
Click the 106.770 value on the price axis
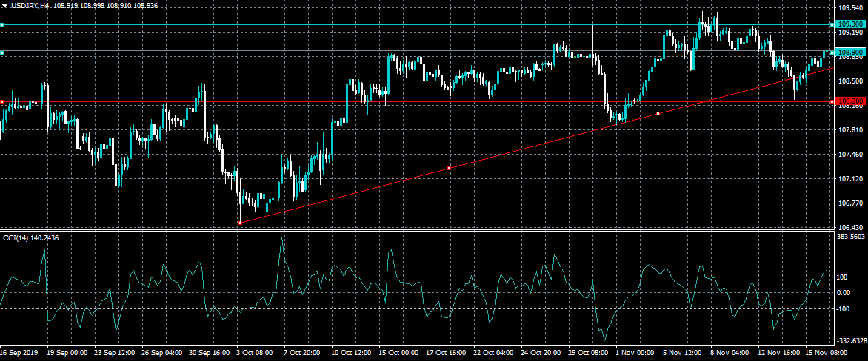point(852,203)
